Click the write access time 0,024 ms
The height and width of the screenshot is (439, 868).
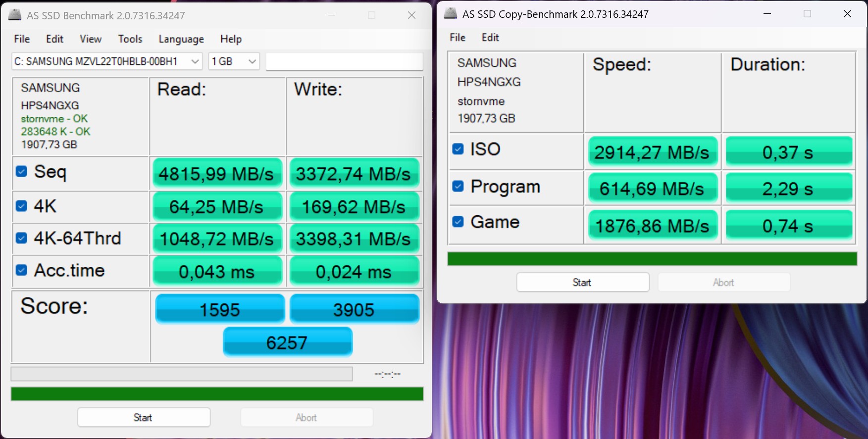click(x=354, y=272)
